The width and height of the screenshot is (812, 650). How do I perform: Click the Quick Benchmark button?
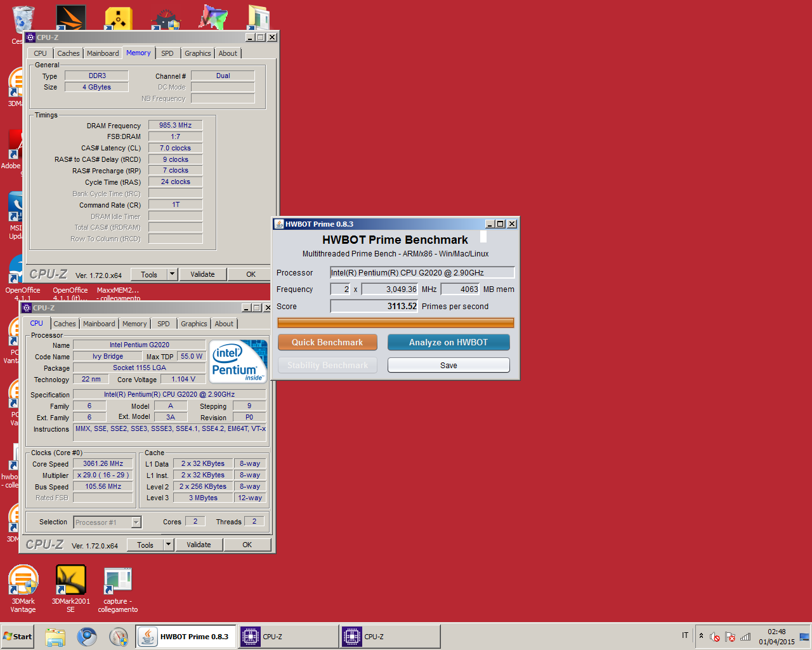tap(327, 342)
